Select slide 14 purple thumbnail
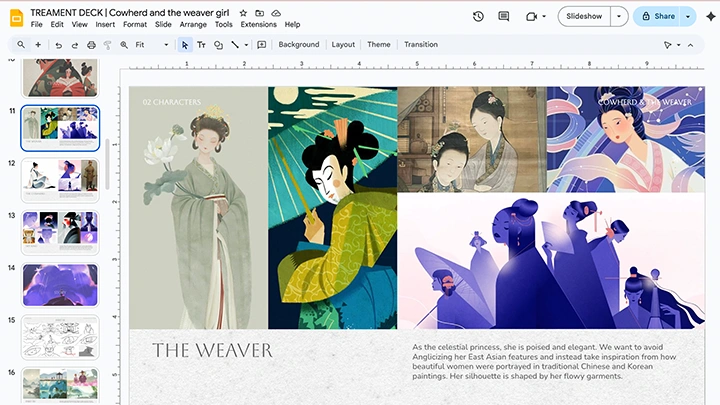Image resolution: width=720 pixels, height=405 pixels. [x=60, y=285]
